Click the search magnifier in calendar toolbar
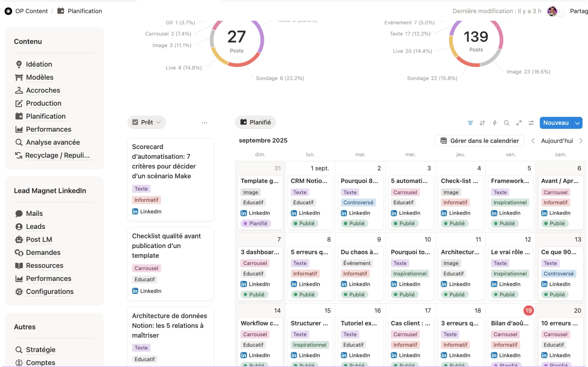588x367 pixels. [506, 123]
